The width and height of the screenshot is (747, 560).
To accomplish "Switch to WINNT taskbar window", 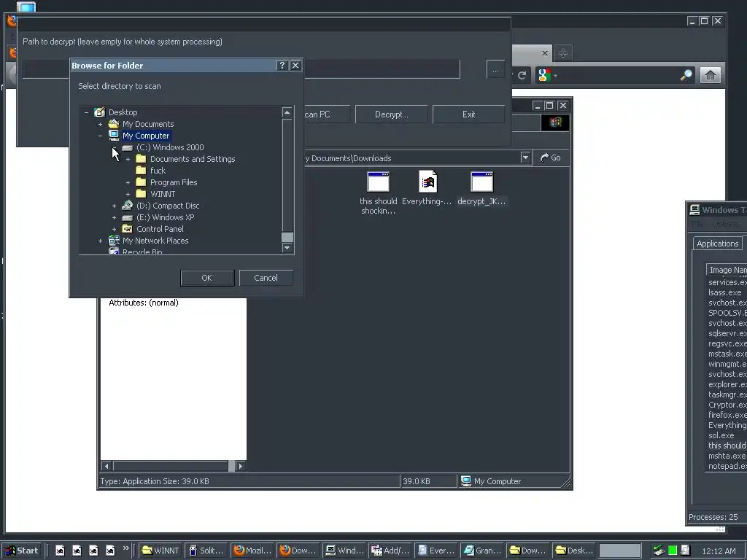I will (160, 551).
